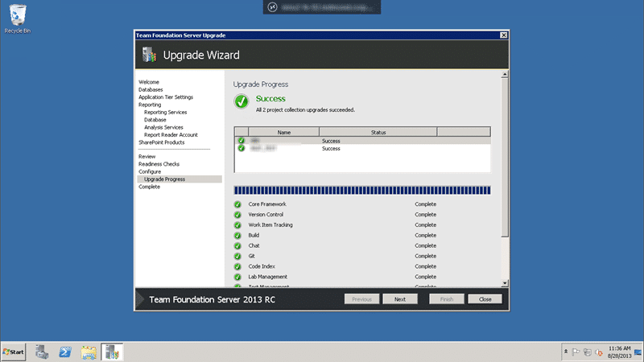The height and width of the screenshot is (362, 644).
Task: Click the Show Desktop button at taskbar end
Action: tap(638, 352)
